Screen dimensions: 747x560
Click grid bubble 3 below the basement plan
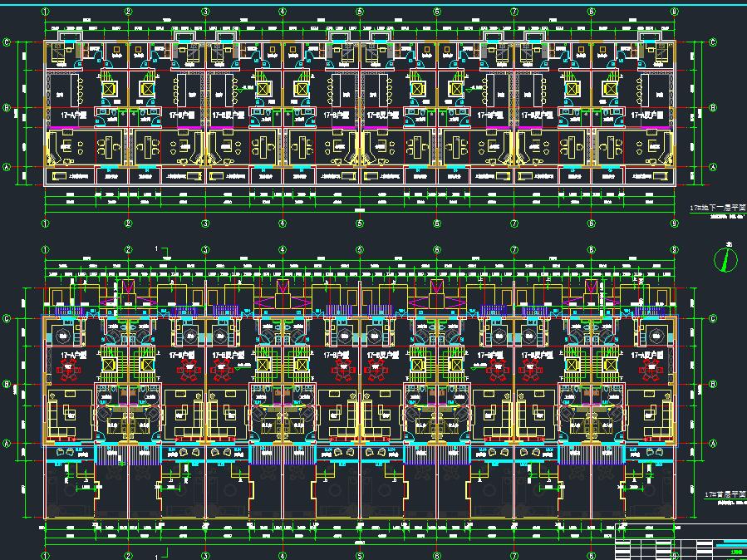(x=205, y=224)
